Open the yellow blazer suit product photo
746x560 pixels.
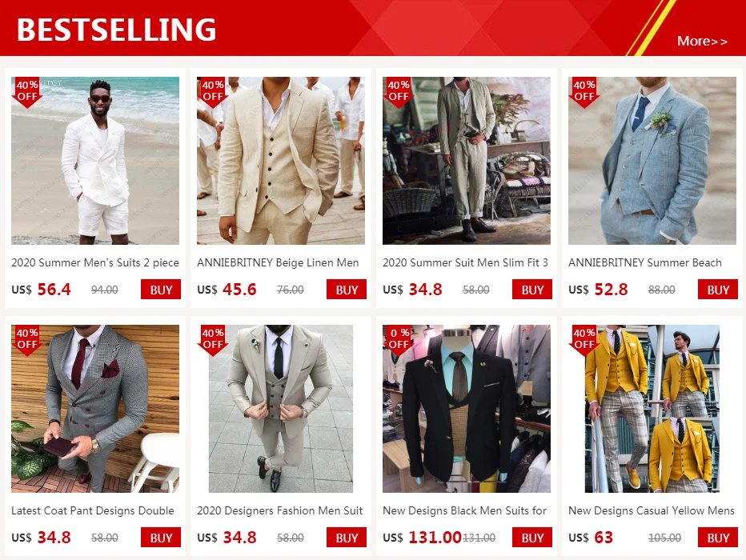click(x=652, y=409)
